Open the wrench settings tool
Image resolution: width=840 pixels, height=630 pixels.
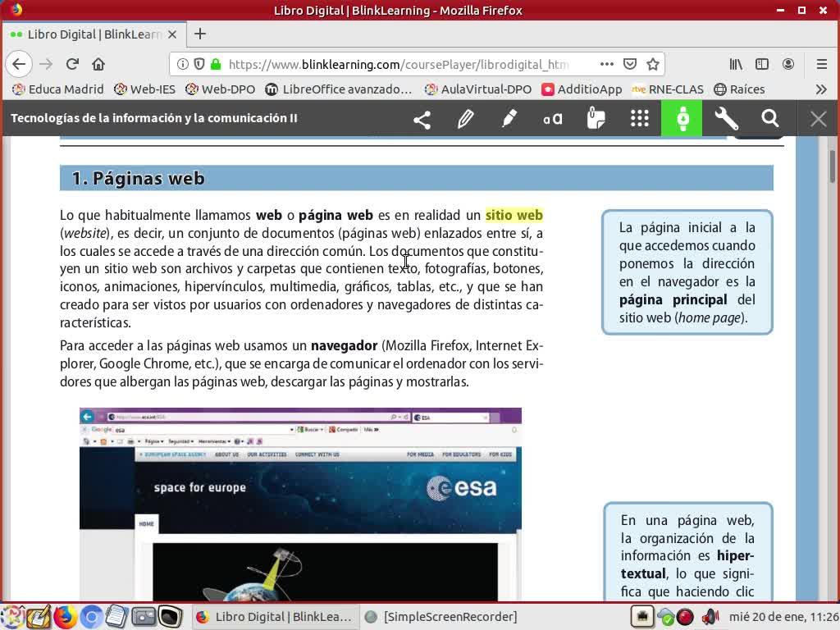point(726,119)
